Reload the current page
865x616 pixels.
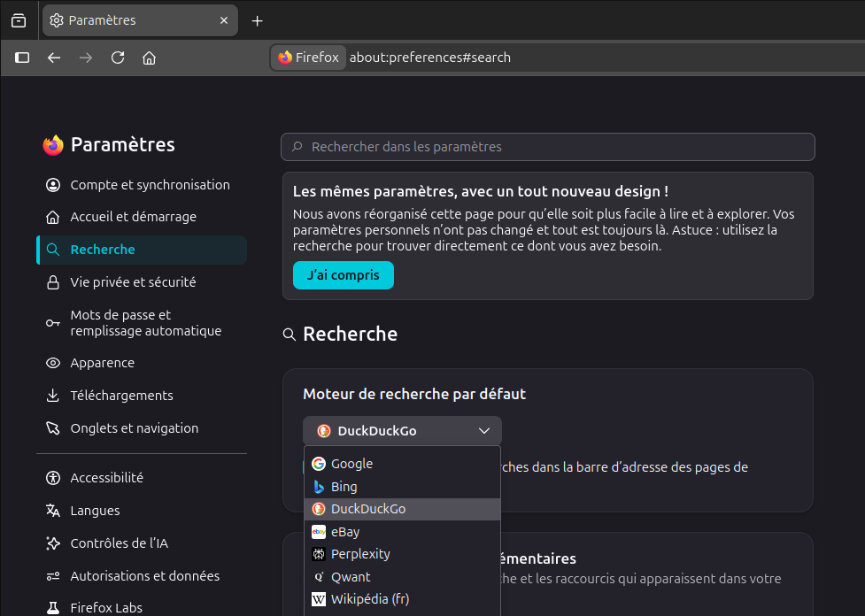tap(118, 58)
